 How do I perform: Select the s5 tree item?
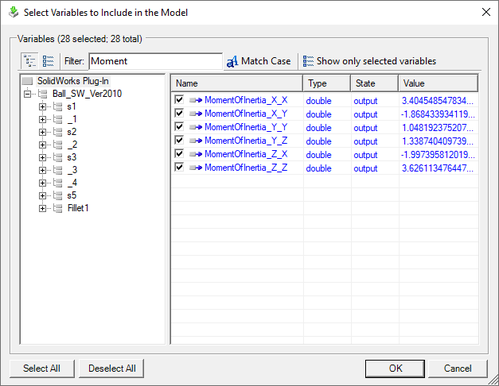coord(72,195)
